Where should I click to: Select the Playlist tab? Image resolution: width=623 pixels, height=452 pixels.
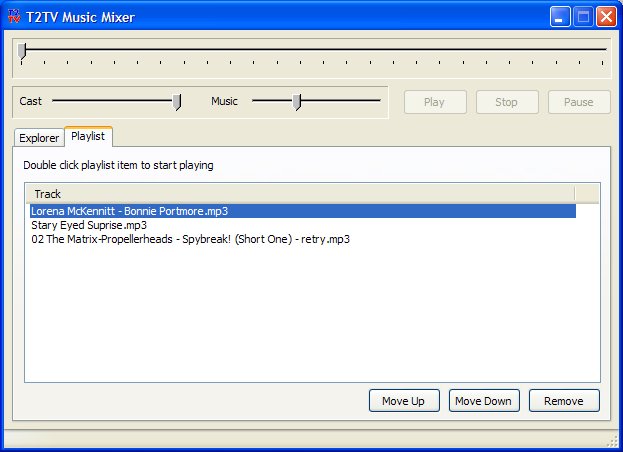(x=88, y=136)
